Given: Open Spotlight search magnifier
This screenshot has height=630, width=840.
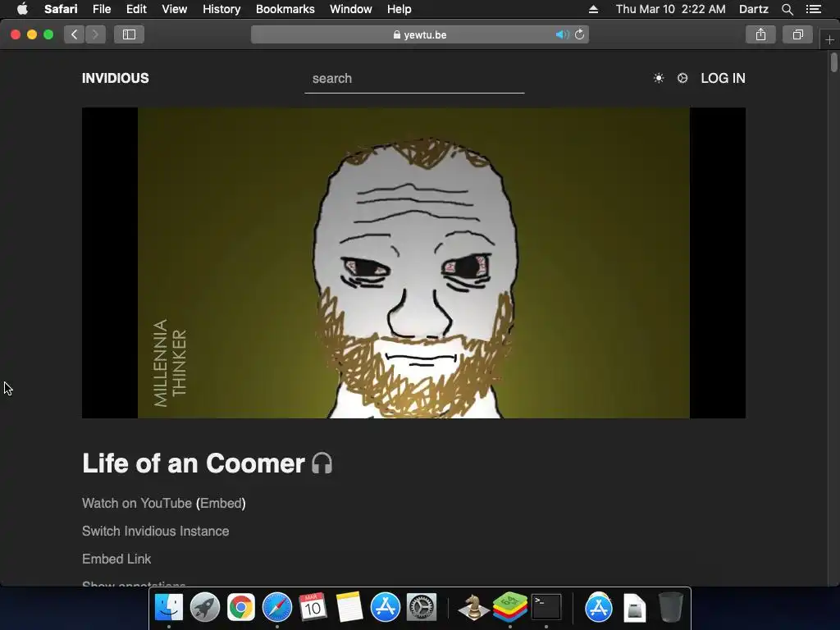Looking at the screenshot, I should pyautogui.click(x=787, y=9).
